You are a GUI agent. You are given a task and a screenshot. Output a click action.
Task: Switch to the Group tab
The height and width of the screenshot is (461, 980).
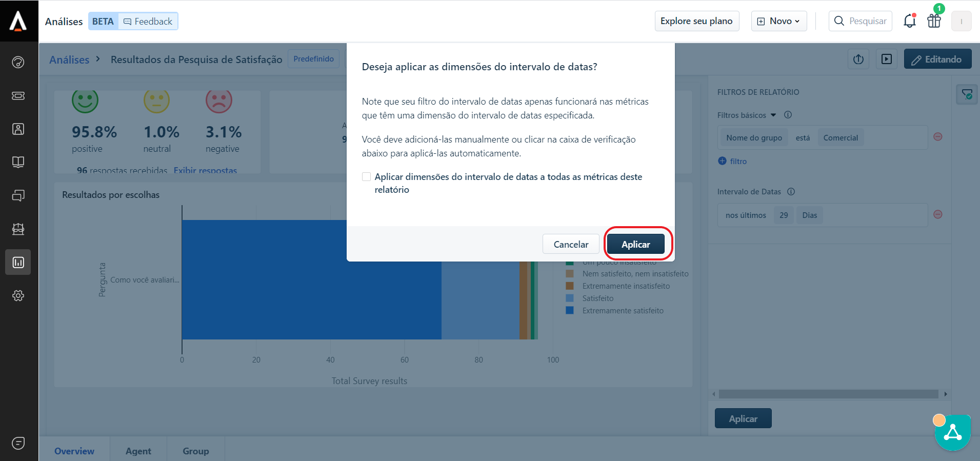[195, 451]
